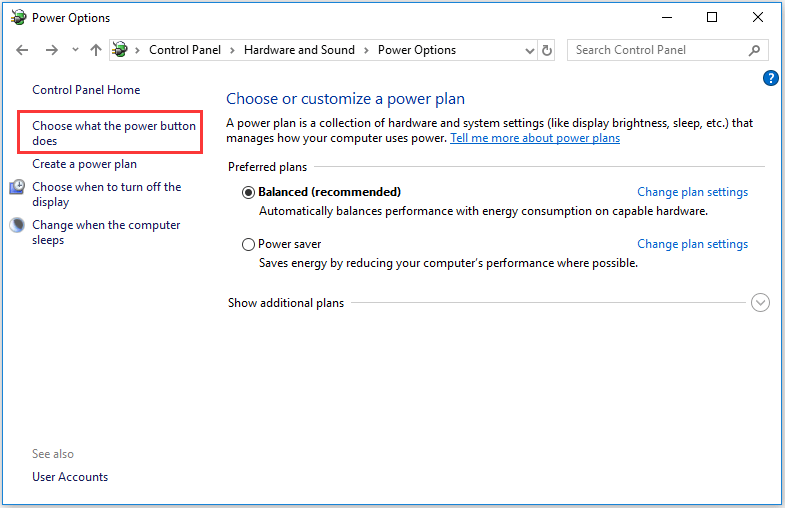This screenshot has height=508, width=785.
Task: Open the User Accounts link
Action: [70, 477]
